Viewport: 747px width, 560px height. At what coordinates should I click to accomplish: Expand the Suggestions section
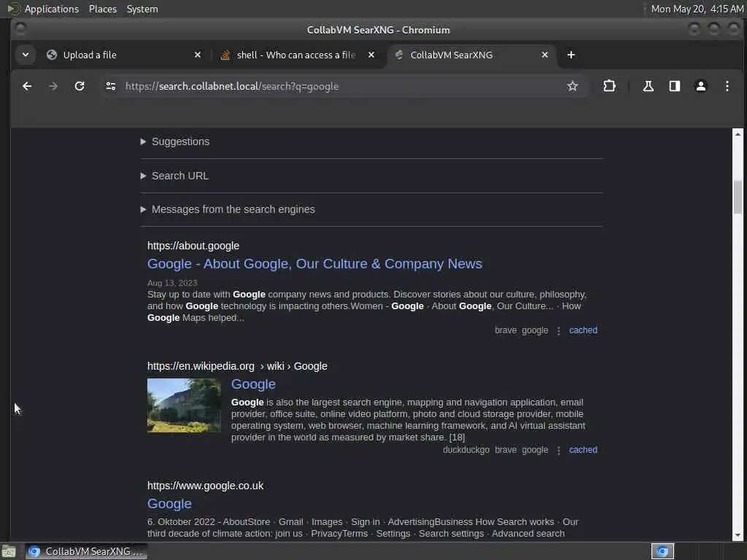point(175,141)
